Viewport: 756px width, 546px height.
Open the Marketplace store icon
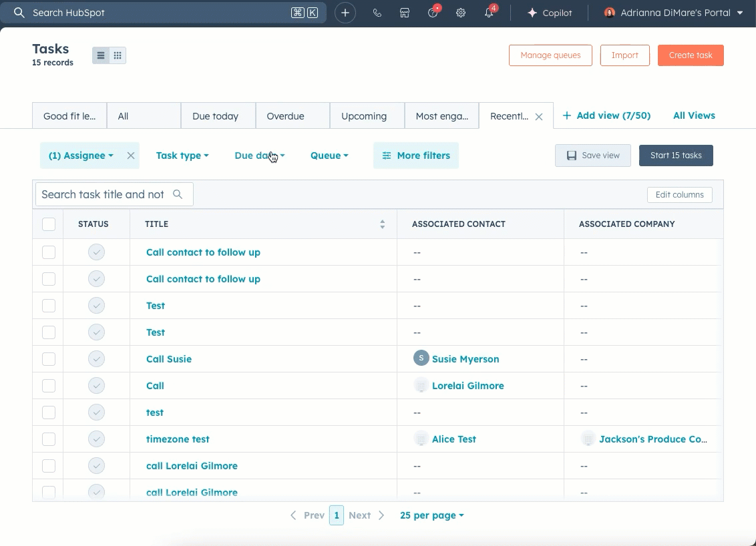pos(405,12)
